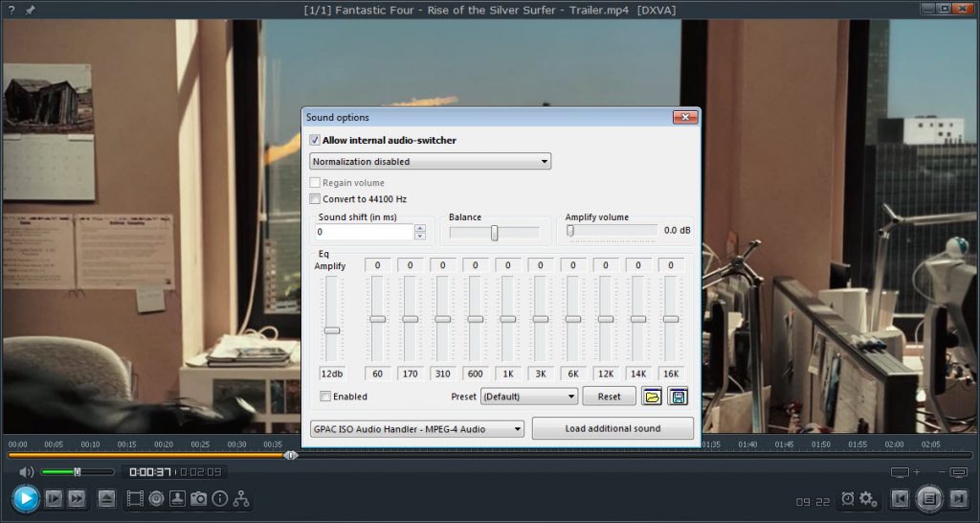Increase sound shift with the up arrow
980x523 pixels.
pyautogui.click(x=420, y=228)
